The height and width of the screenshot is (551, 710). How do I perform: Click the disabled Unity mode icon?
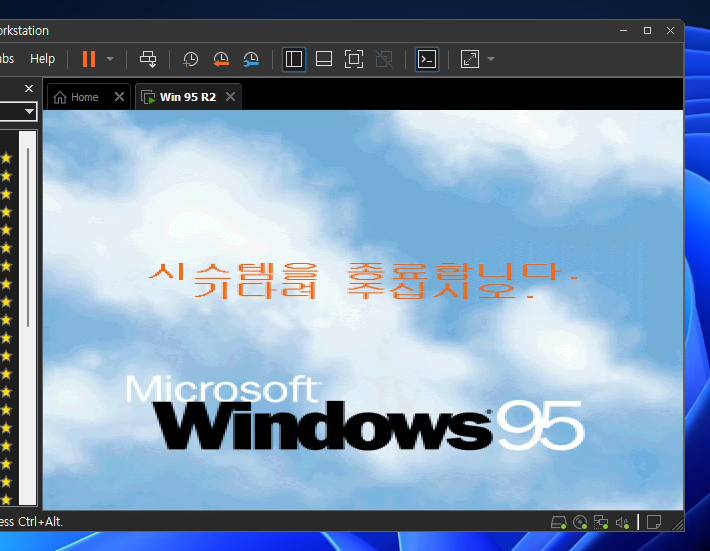click(x=384, y=59)
